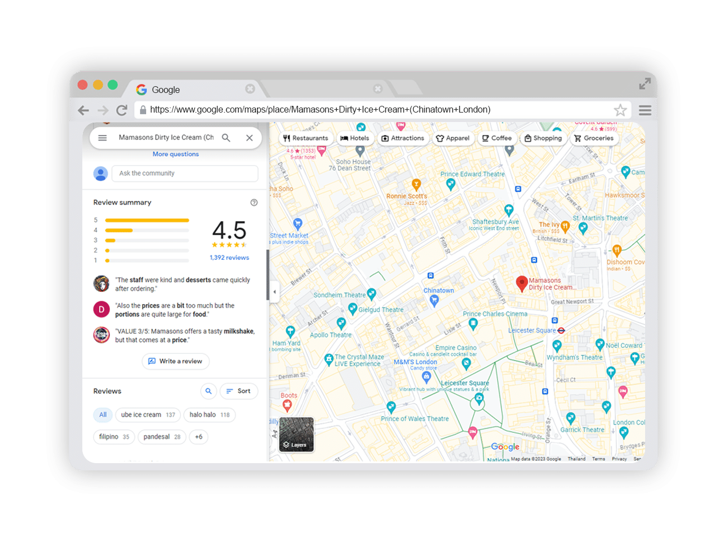This screenshot has width=728, height=560.
Task: Select the Restaurants category chip
Action: click(x=306, y=138)
